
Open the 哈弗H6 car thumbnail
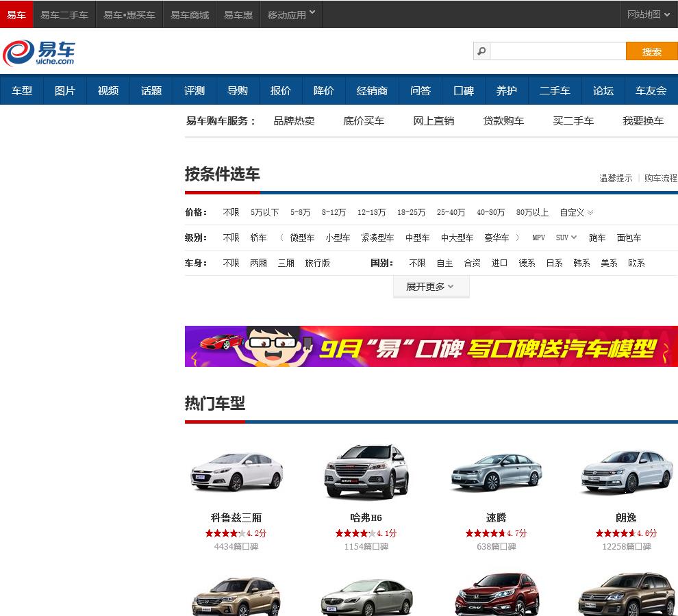click(366, 471)
